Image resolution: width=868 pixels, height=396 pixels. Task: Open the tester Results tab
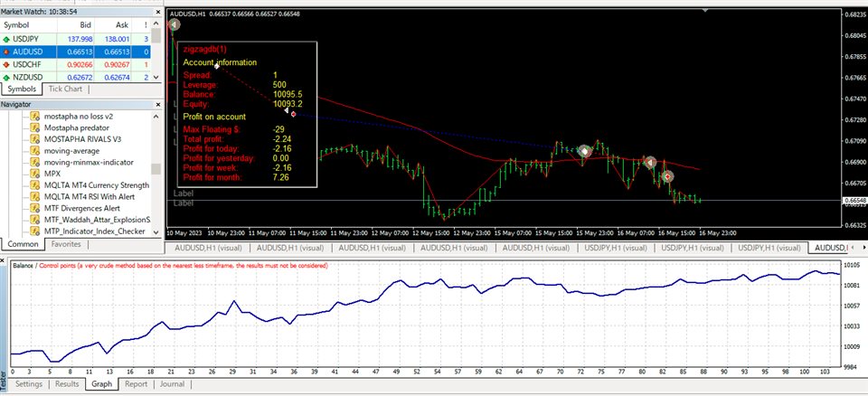pyautogui.click(x=67, y=384)
